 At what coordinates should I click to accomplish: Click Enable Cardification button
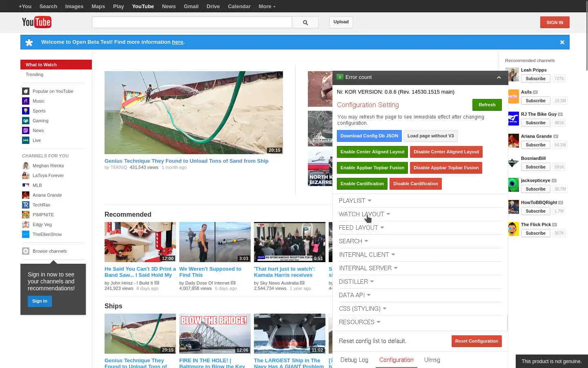pos(362,184)
